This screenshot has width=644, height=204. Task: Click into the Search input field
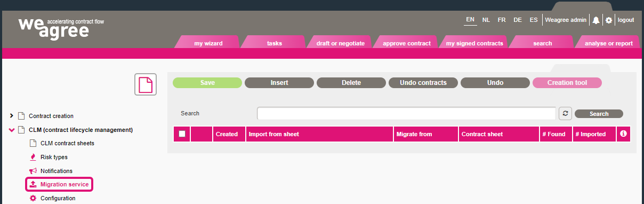coord(407,114)
